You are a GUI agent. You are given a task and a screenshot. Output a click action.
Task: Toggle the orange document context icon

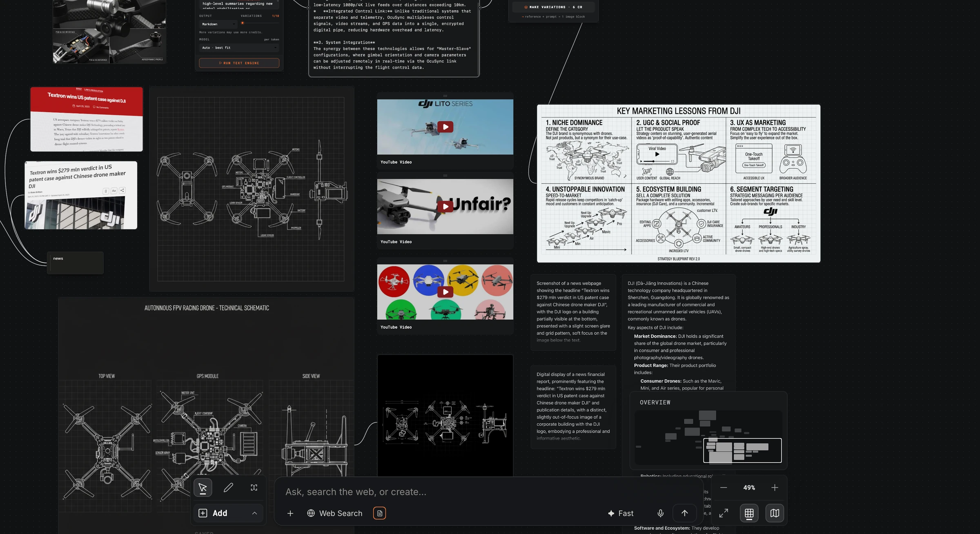380,513
